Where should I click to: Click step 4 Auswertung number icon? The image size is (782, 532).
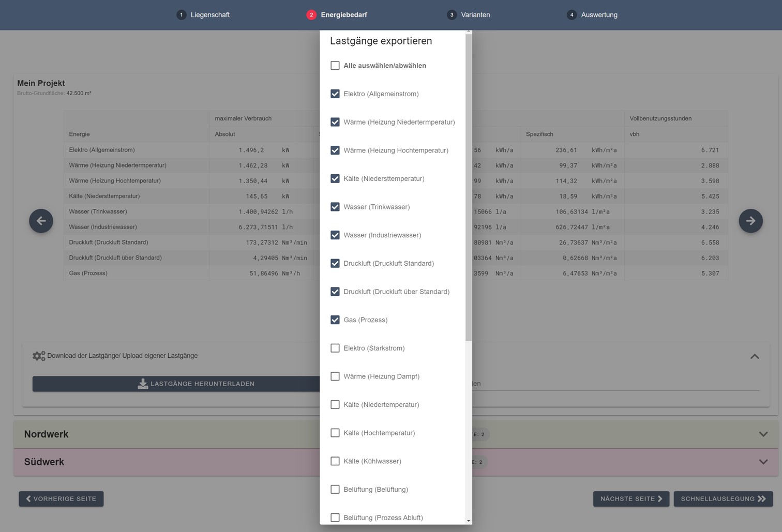pyautogui.click(x=572, y=15)
